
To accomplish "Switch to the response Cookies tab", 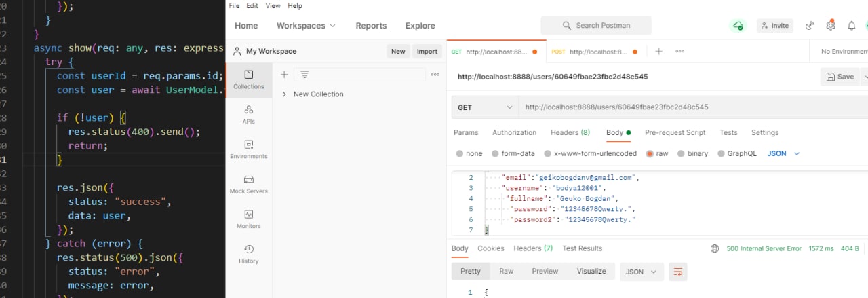I will pyautogui.click(x=491, y=248).
